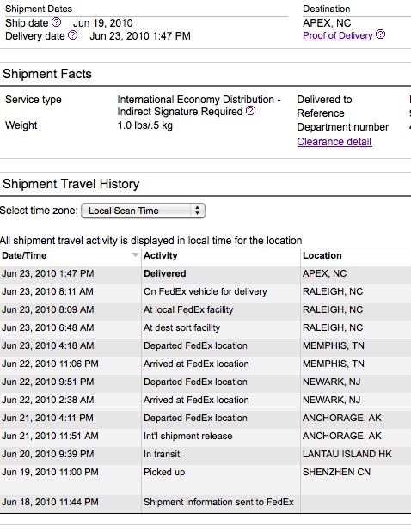Open the Local Scan Time zone dropdown

[x=143, y=211]
